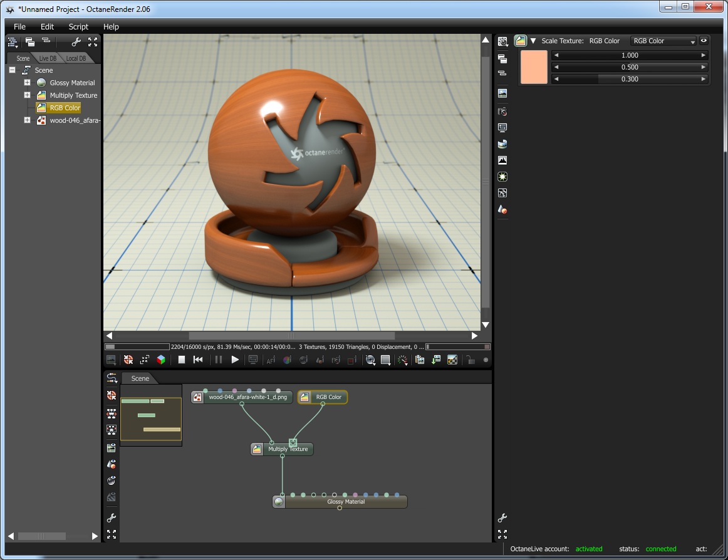
Task: Click the recenter view icon in render toolbar
Action: (x=128, y=360)
